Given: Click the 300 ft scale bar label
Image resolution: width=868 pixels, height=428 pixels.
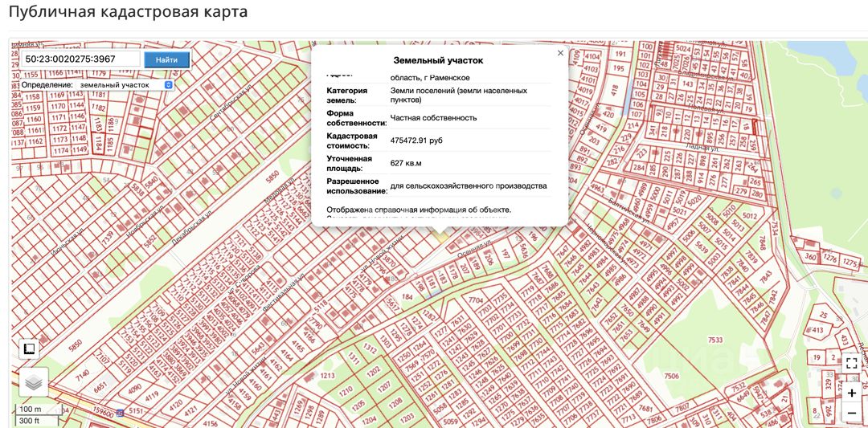Looking at the screenshot, I should (31, 422).
